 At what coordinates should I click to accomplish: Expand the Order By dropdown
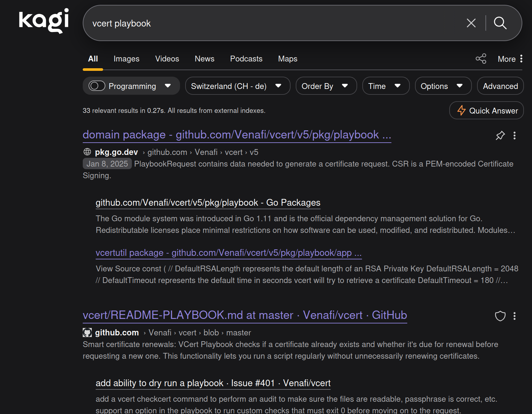(x=326, y=86)
